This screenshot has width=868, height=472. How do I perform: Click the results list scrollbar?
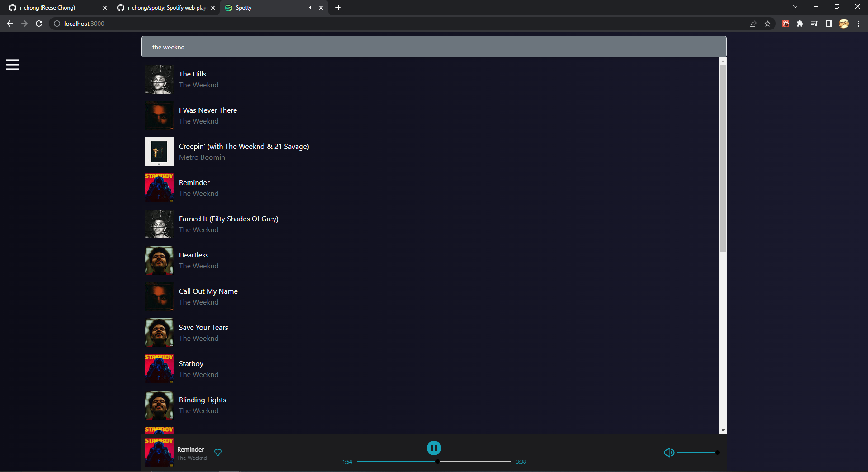click(723, 158)
